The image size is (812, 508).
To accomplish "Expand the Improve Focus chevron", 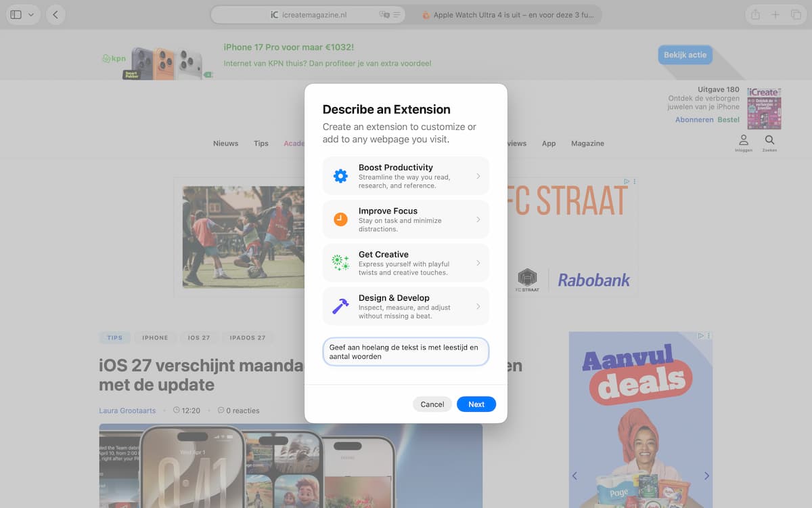I will [x=478, y=219].
